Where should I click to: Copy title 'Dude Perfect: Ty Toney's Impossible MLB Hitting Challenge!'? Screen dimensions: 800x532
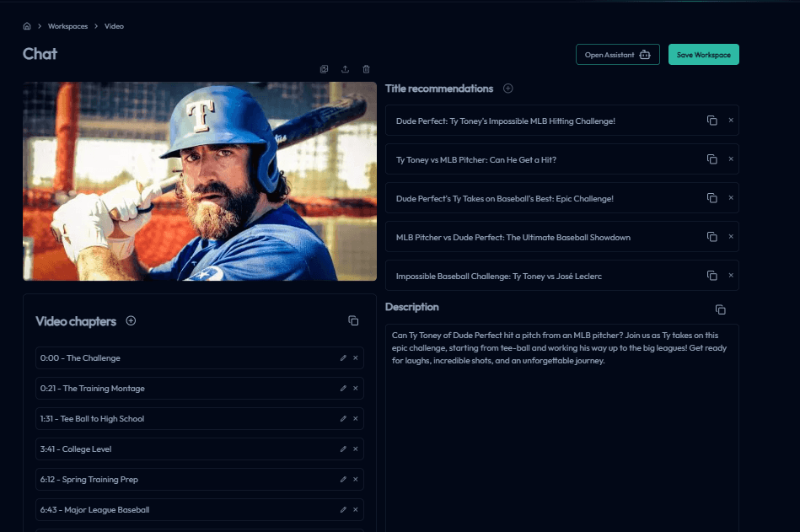(711, 121)
